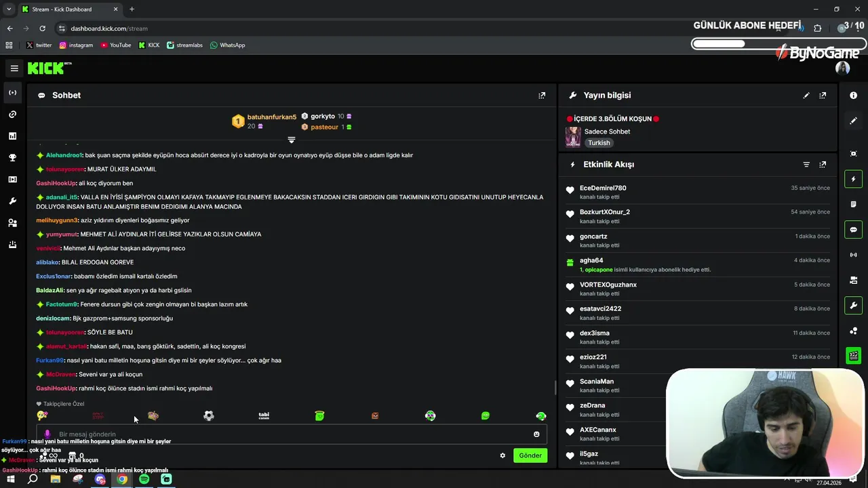This screenshot has width=868, height=488.
Task: Insert the soccer ball emote
Action: 209,416
